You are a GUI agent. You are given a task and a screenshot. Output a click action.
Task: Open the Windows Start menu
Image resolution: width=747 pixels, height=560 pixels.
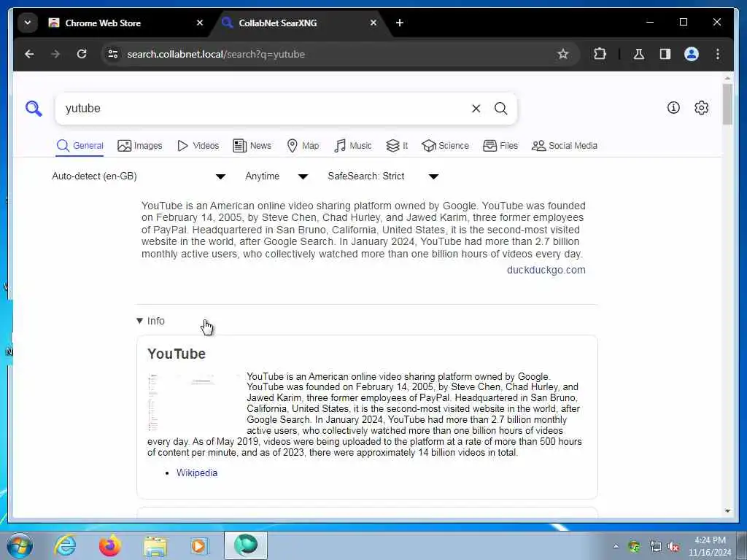pyautogui.click(x=20, y=545)
